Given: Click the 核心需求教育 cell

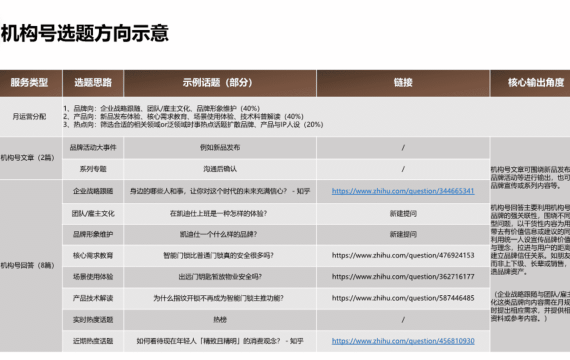Looking at the screenshot, I should pyautogui.click(x=93, y=255).
